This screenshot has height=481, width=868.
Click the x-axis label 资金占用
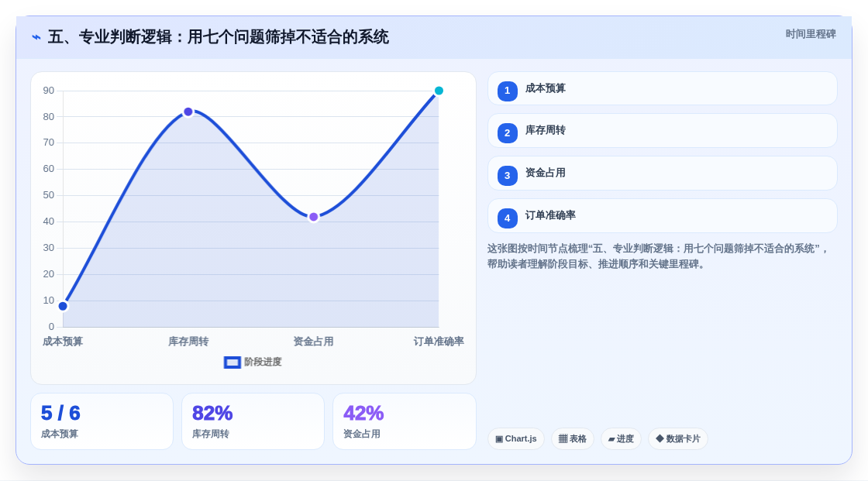[x=313, y=342]
